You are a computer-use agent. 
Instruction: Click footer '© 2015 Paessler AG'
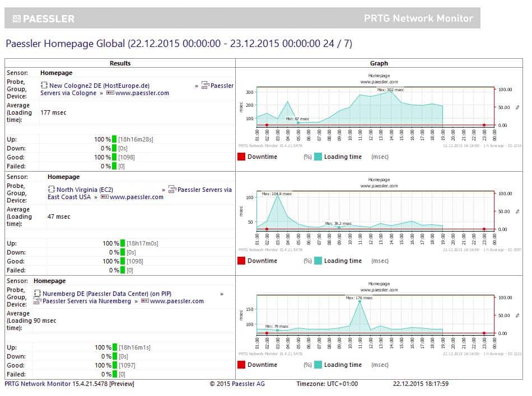237,384
